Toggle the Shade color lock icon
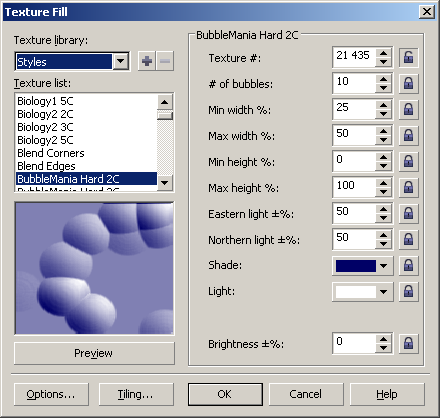 (x=408, y=266)
